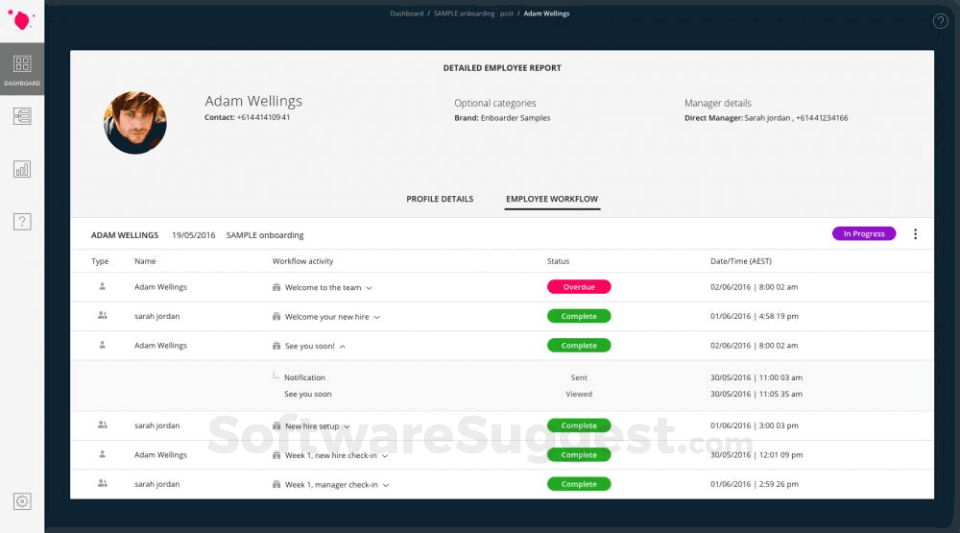Click the Enboarder logo at top left
960x533 pixels.
(21, 20)
